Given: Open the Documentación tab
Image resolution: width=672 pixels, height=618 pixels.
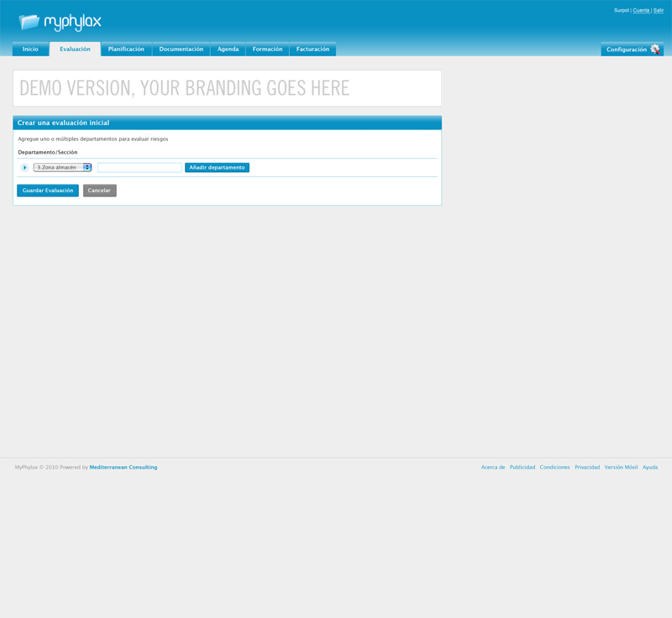Looking at the screenshot, I should click(x=181, y=50).
